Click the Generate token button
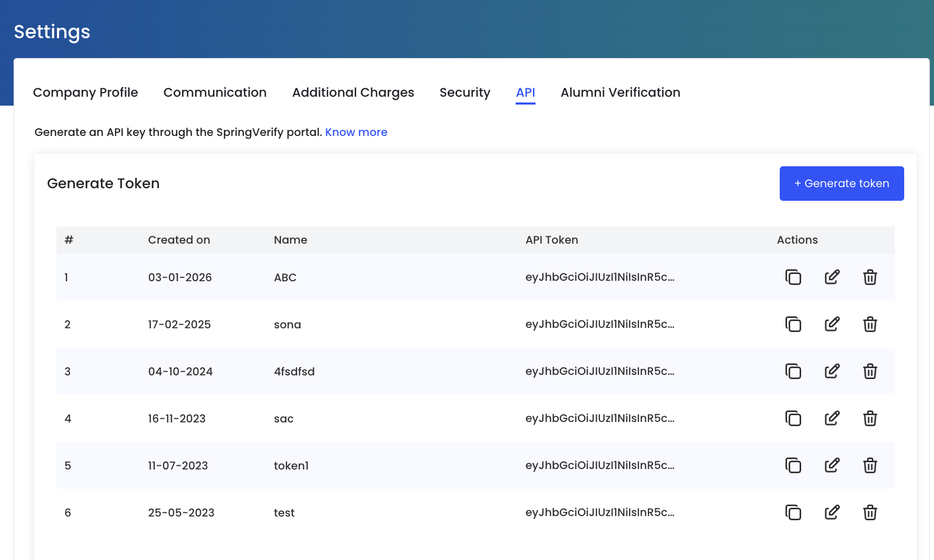This screenshot has height=560, width=934. 841,184
